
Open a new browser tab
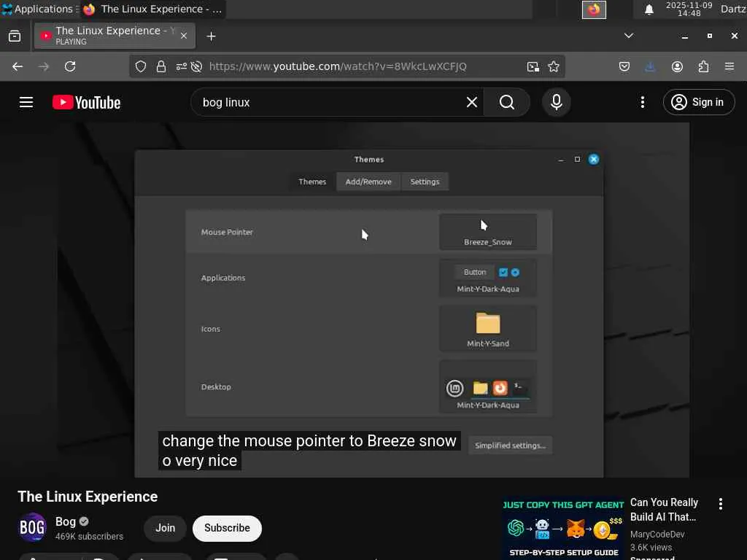point(211,36)
